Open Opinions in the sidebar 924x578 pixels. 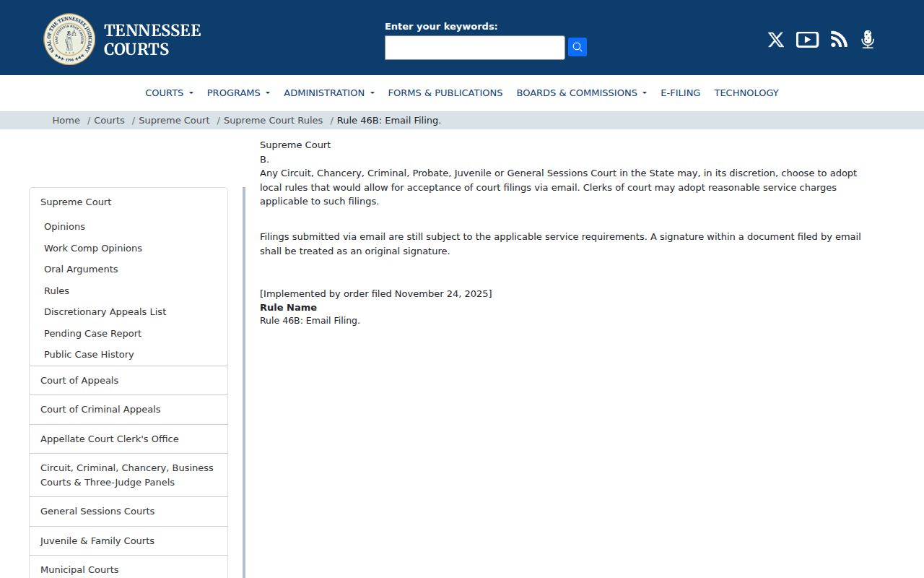(x=64, y=227)
